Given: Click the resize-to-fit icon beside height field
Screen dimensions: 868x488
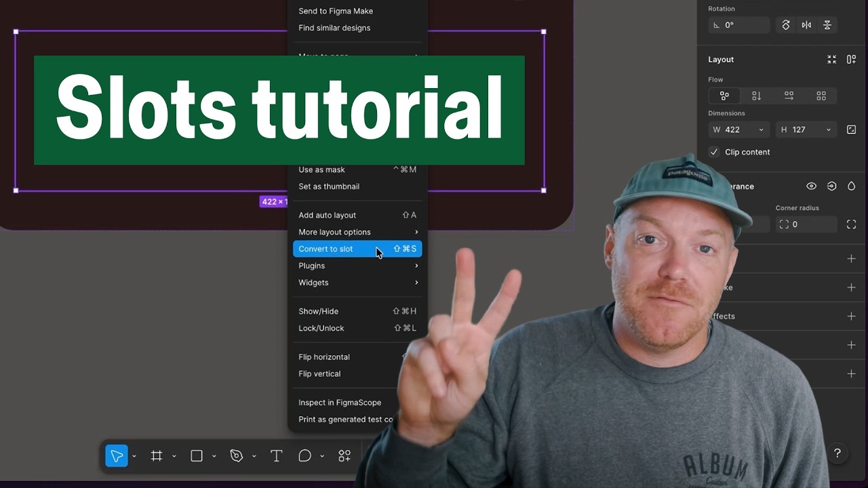Looking at the screenshot, I should click(x=852, y=129).
